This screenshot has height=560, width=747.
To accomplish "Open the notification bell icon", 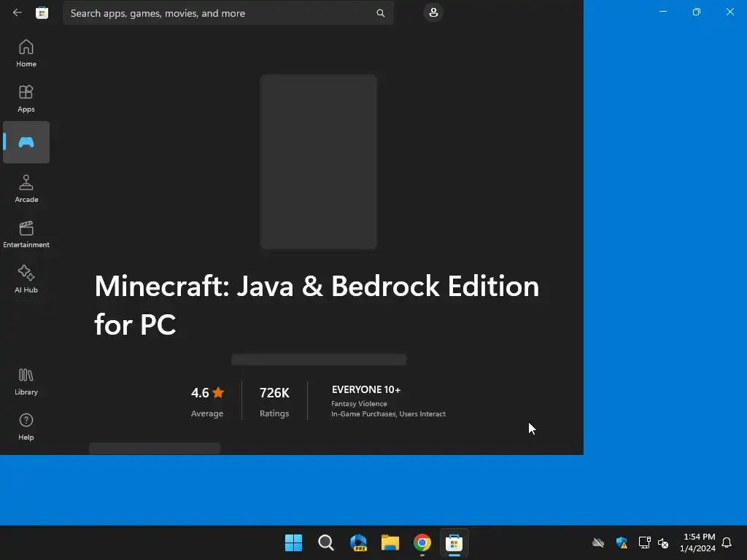I will pos(727,542).
